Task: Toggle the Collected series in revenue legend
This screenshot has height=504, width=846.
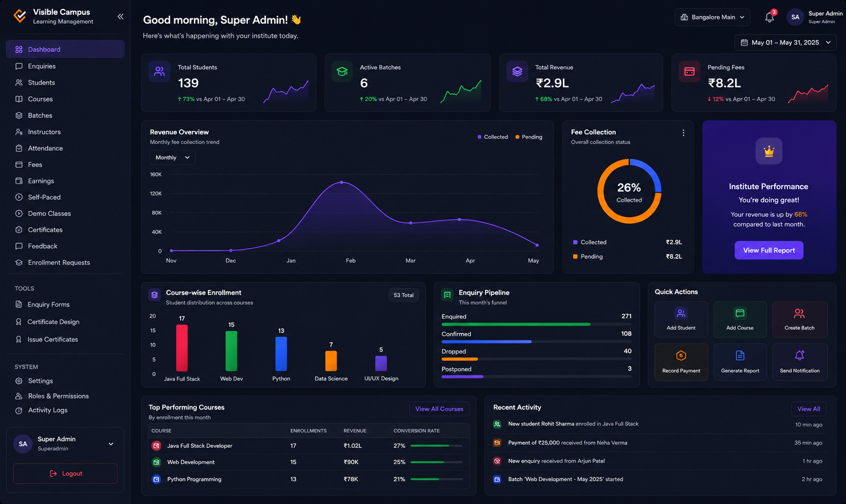Action: (493, 137)
